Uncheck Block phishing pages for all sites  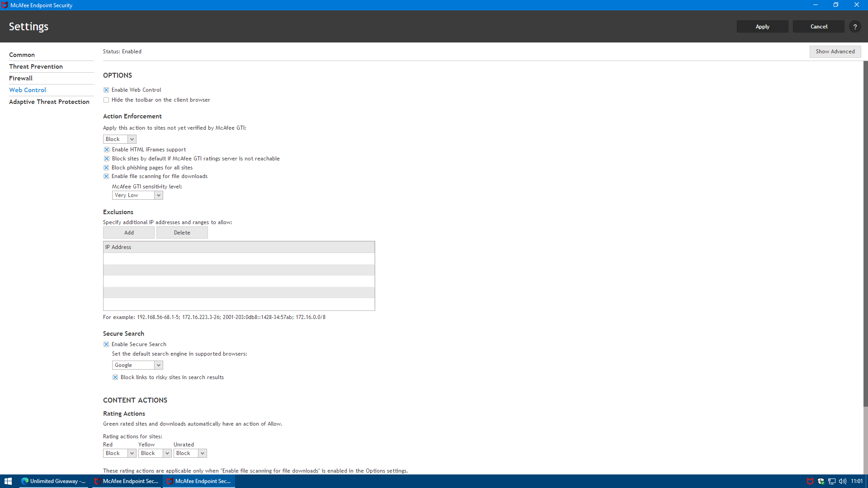click(106, 168)
